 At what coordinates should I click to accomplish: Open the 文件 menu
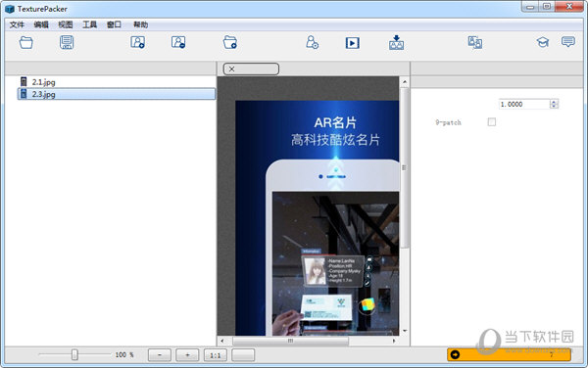[17, 24]
